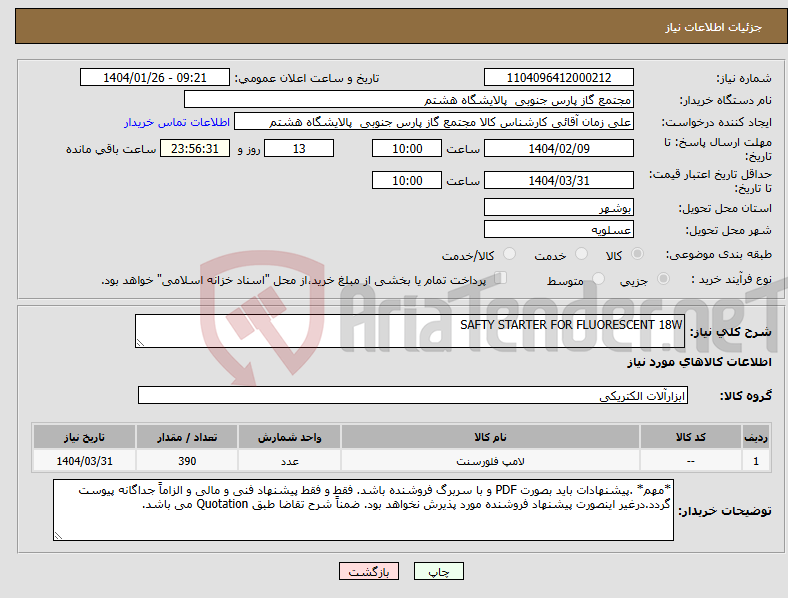Click the لامپ فلورسنت item cell
The image size is (788, 598).
click(490, 460)
